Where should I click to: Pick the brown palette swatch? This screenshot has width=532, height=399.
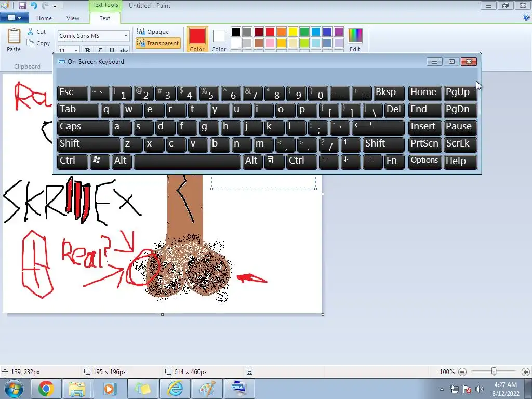[x=259, y=43]
